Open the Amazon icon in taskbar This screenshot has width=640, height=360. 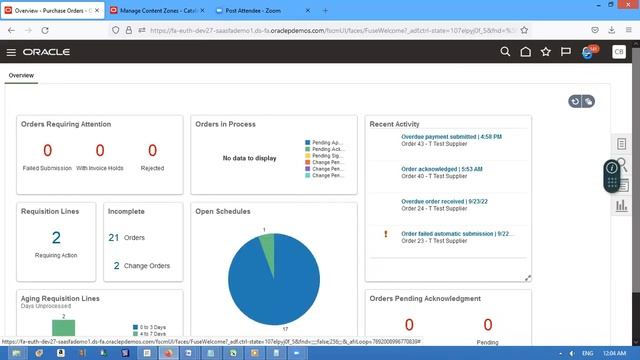pyautogui.click(x=61, y=353)
